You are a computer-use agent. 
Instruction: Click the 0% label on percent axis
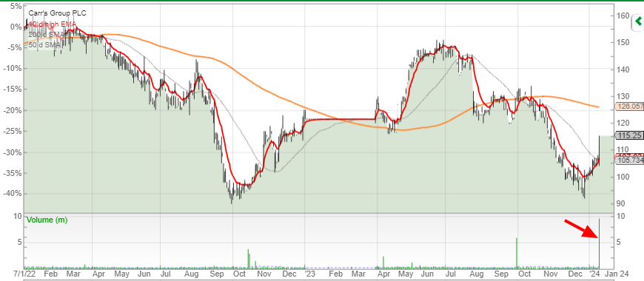[16, 27]
